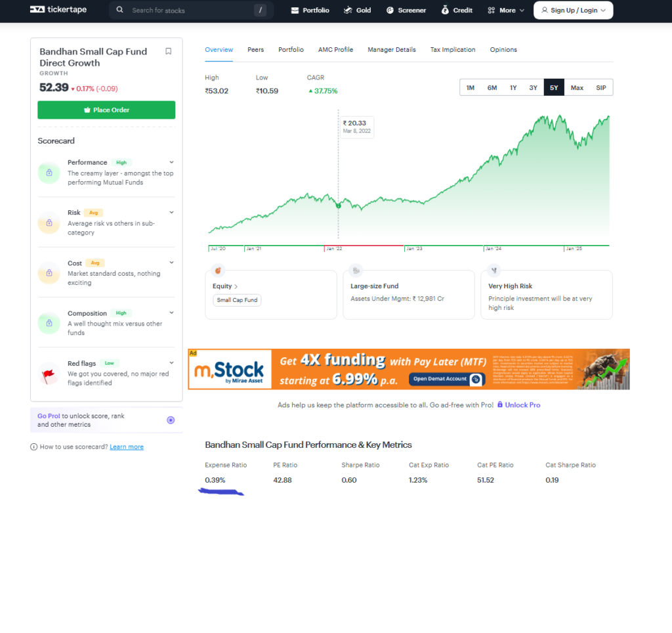
Task: Open the Overview tab
Action: pyautogui.click(x=219, y=50)
